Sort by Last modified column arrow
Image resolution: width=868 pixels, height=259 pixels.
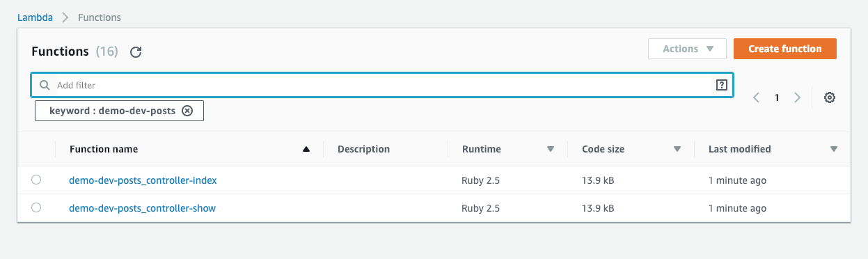point(834,149)
